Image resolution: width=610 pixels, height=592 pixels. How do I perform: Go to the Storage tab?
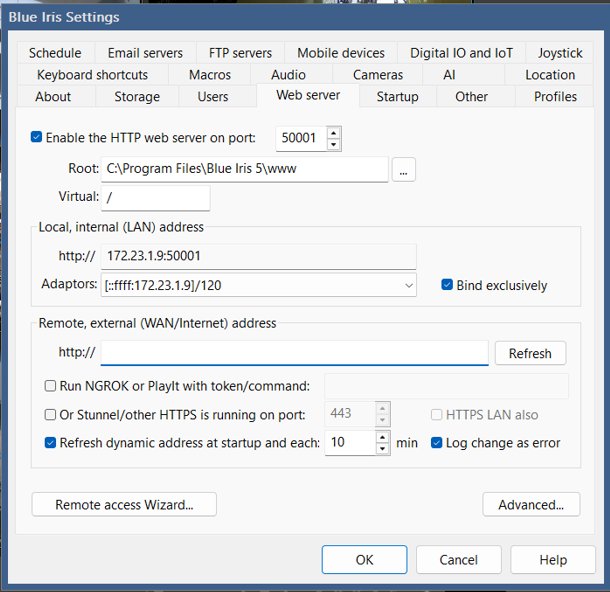137,96
